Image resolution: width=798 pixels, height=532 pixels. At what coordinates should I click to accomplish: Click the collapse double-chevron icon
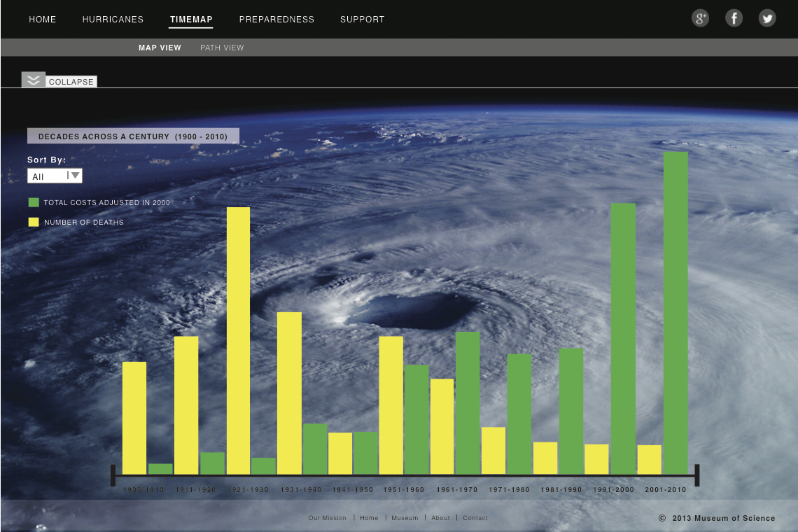coord(34,80)
